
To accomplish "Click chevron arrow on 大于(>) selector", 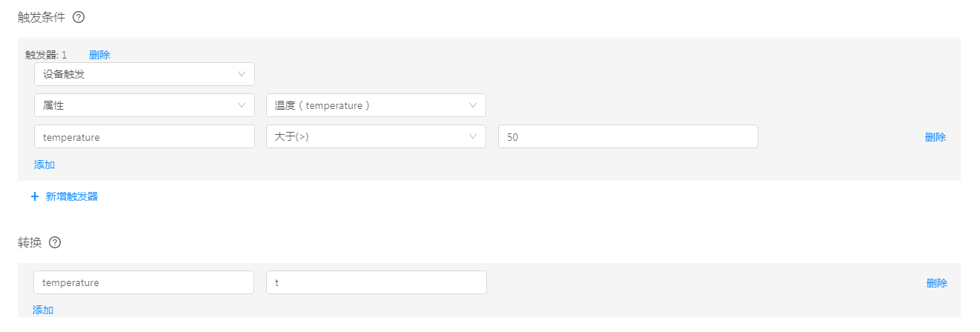I will click(x=473, y=136).
